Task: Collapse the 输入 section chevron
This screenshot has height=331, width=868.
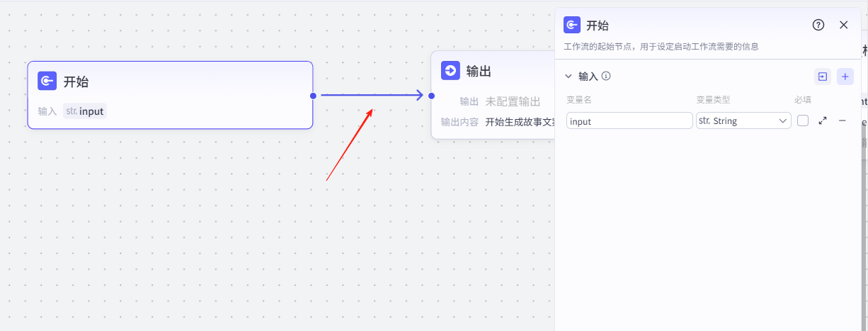Action: coord(569,77)
